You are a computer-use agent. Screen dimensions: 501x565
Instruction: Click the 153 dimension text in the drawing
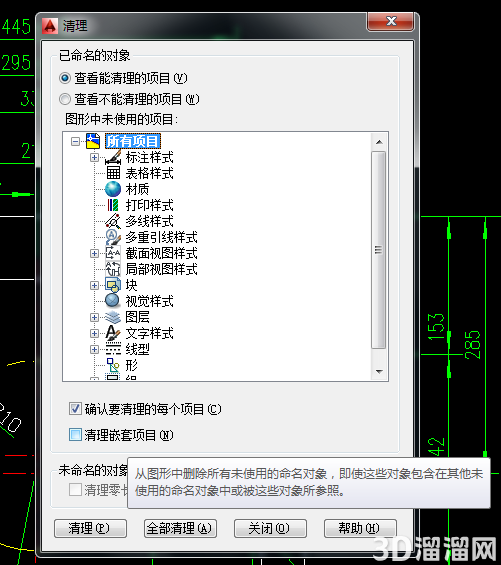[435, 326]
